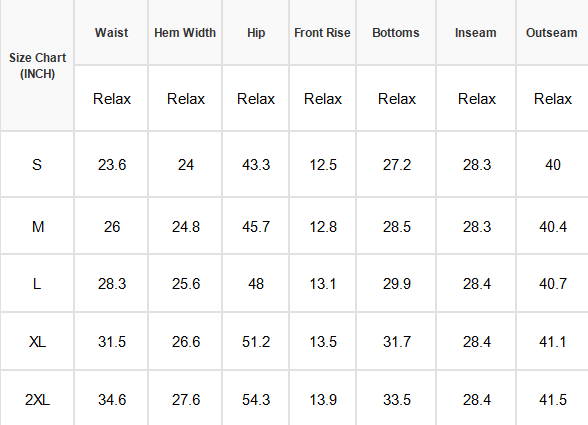Image resolution: width=588 pixels, height=425 pixels.
Task: Click the Outseam column header
Action: point(552,33)
